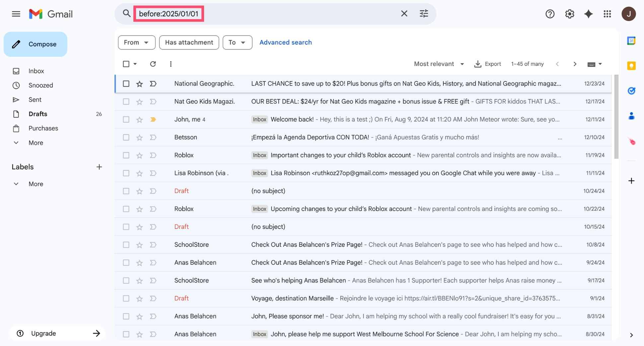
Task: Click the Compose button
Action: click(x=35, y=44)
